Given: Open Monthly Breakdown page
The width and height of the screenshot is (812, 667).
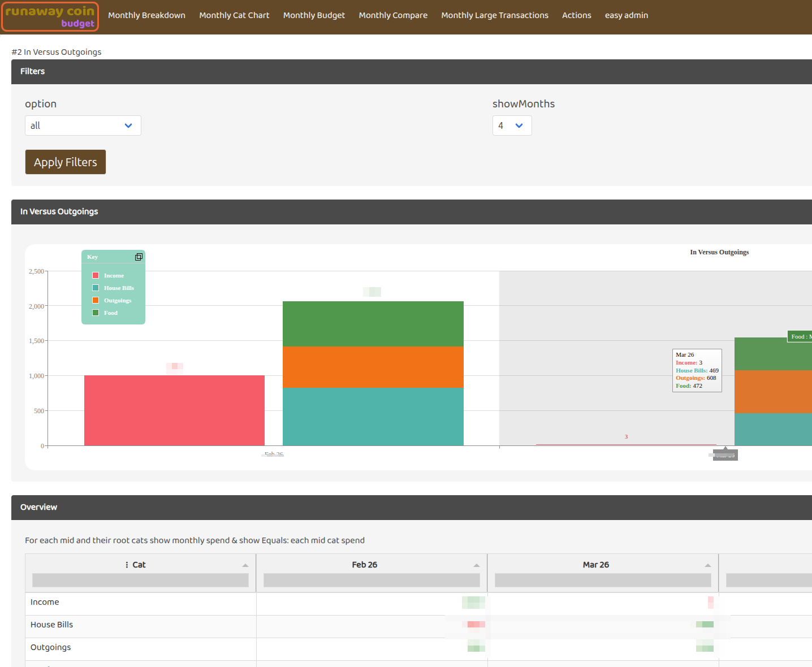Looking at the screenshot, I should pyautogui.click(x=147, y=15).
